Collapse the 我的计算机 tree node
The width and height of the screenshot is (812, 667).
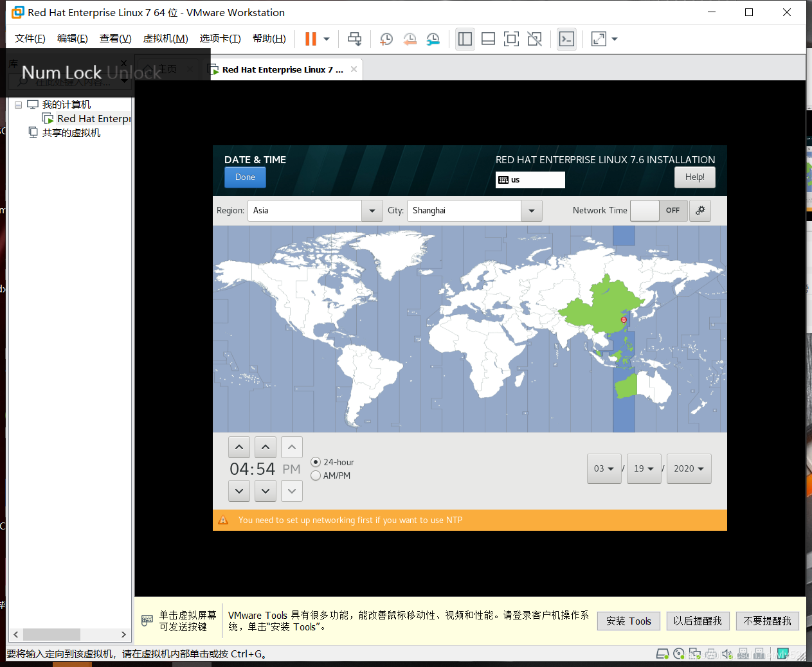[19, 105]
